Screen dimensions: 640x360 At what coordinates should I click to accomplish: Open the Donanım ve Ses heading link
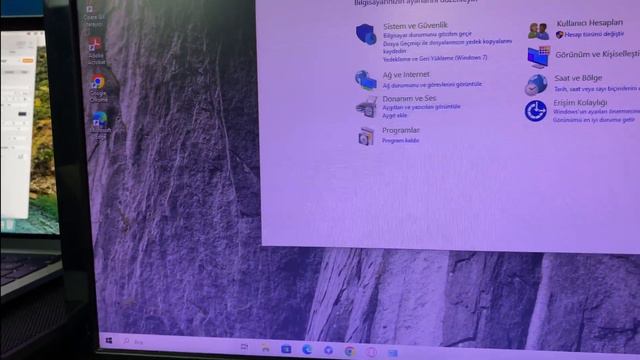409,98
